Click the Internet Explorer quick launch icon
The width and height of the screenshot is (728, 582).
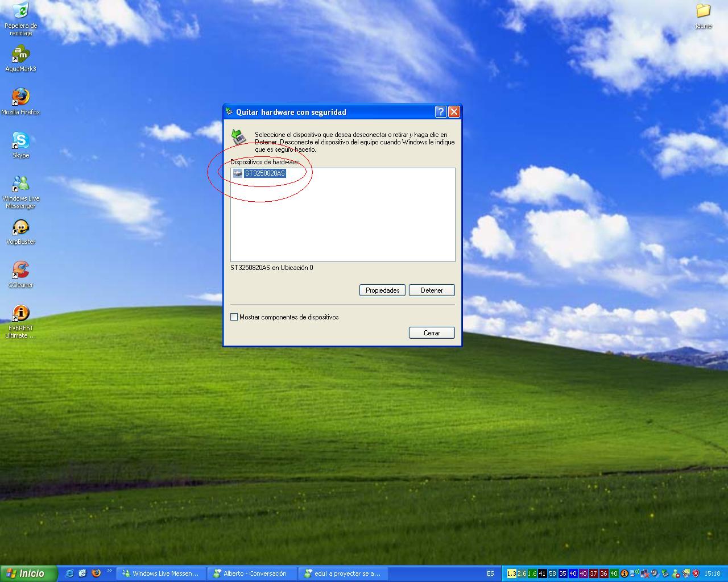coord(70,573)
